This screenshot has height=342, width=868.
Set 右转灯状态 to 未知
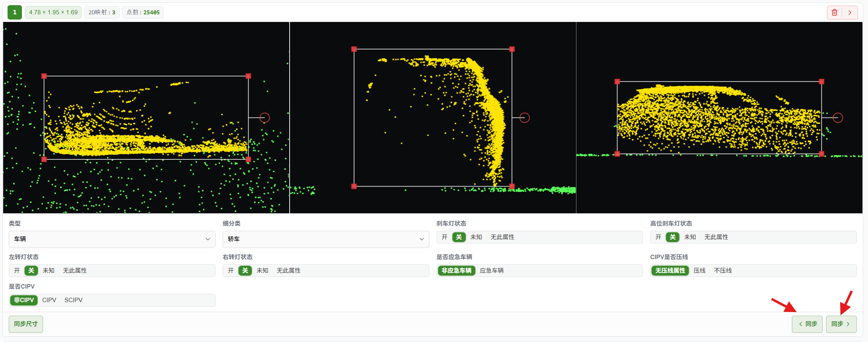pyautogui.click(x=263, y=271)
